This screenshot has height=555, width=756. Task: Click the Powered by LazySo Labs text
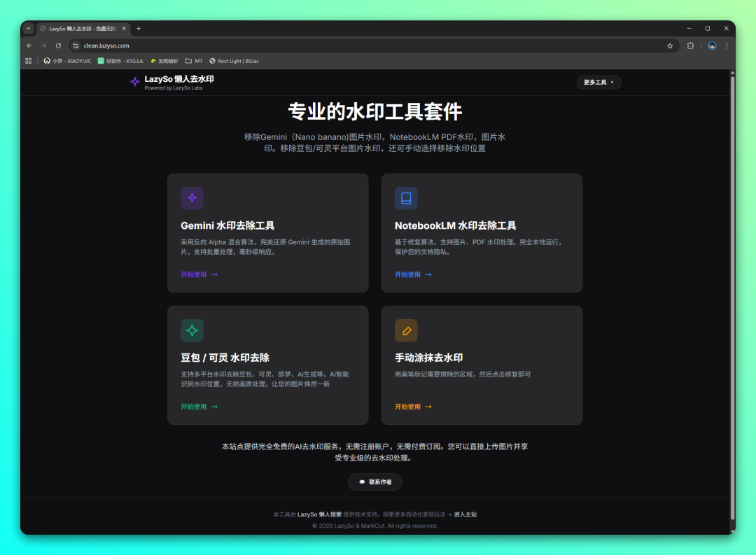pos(174,88)
